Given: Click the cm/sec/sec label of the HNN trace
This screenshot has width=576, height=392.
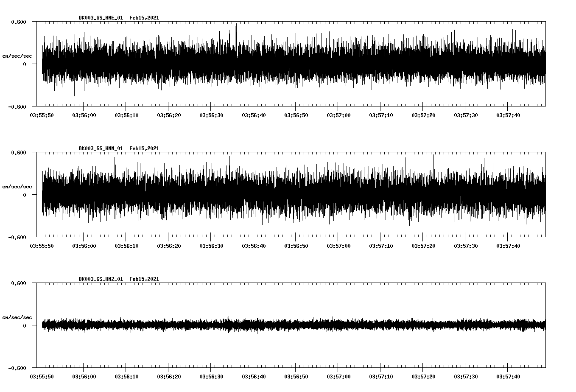Looking at the screenshot, I should (x=17, y=186).
